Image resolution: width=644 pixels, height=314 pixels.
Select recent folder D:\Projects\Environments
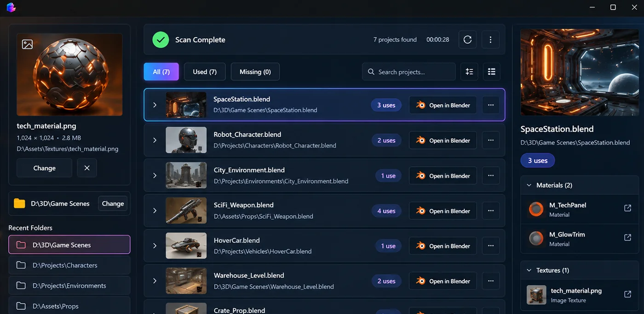point(69,285)
